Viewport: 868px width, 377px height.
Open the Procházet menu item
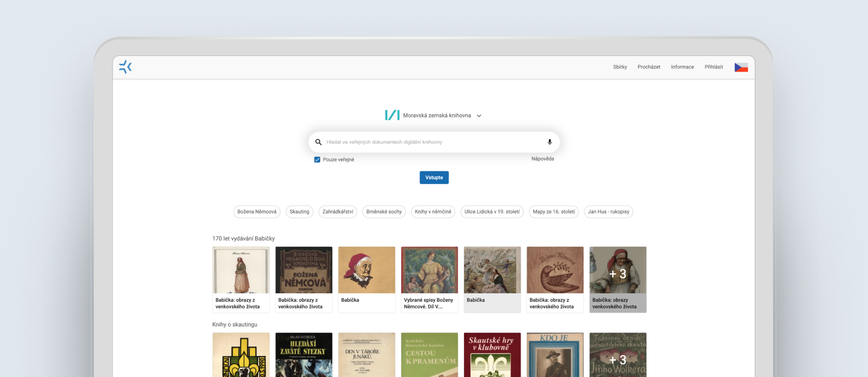pos(649,67)
